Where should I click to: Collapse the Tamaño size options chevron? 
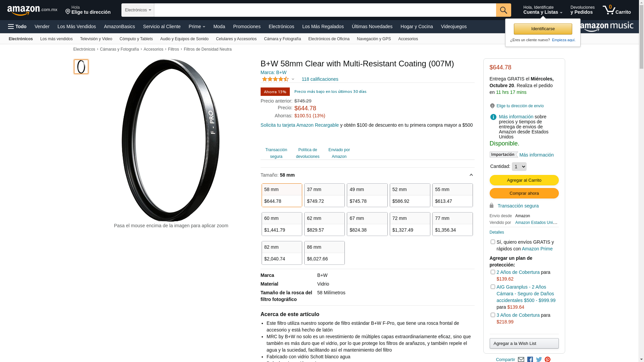(x=471, y=175)
